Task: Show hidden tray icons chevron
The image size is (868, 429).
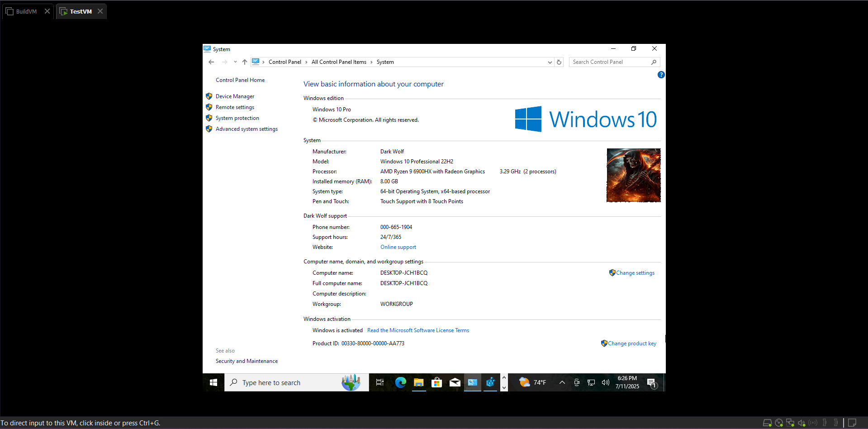Action: [562, 382]
